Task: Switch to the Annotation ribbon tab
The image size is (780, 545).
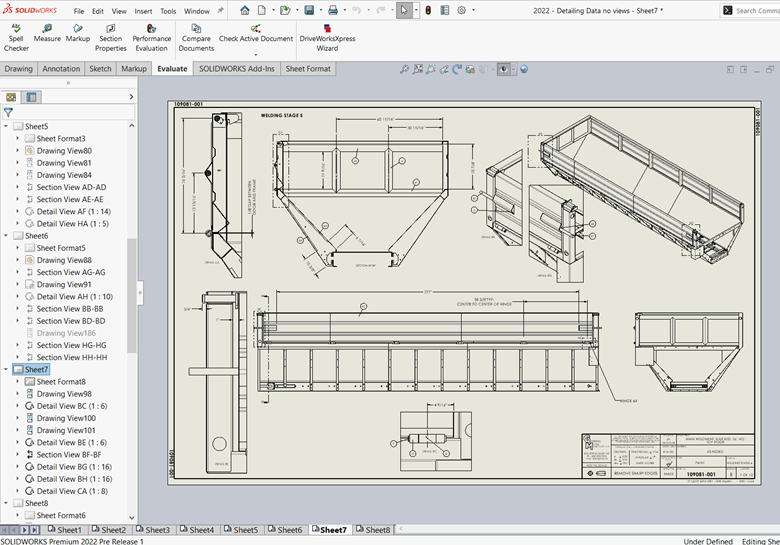Action: (x=61, y=69)
